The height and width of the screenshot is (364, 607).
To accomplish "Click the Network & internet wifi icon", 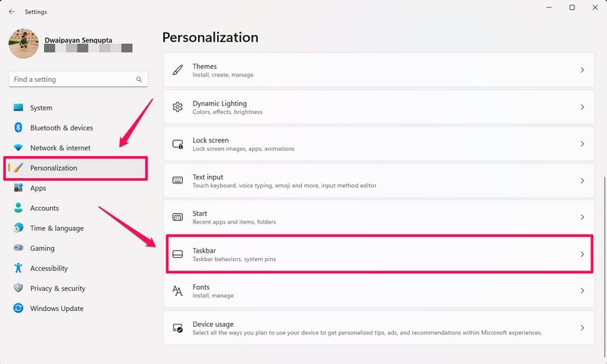I will 18,148.
